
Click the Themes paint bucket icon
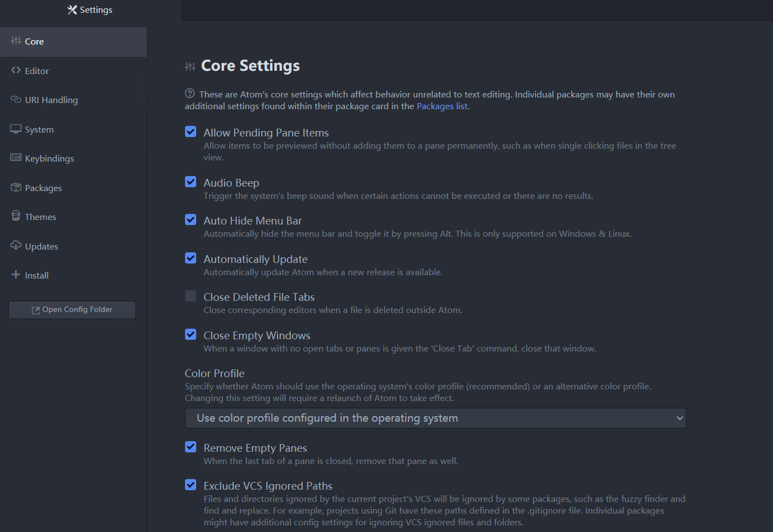[16, 216]
